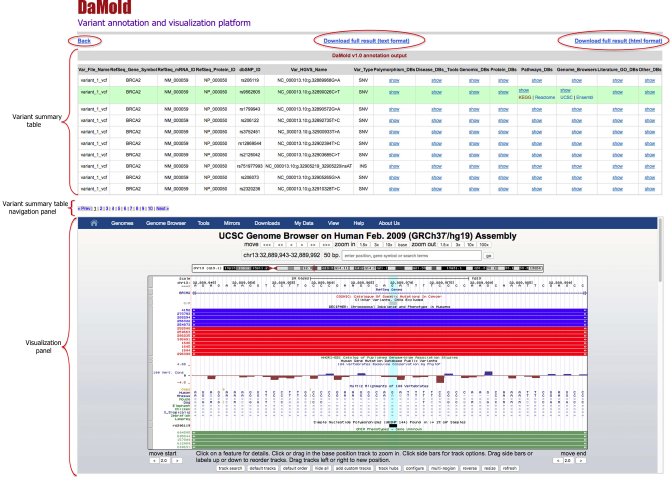671x477 pixels.
Task: Open KEGG link in highlighted row
Action: [525, 97]
